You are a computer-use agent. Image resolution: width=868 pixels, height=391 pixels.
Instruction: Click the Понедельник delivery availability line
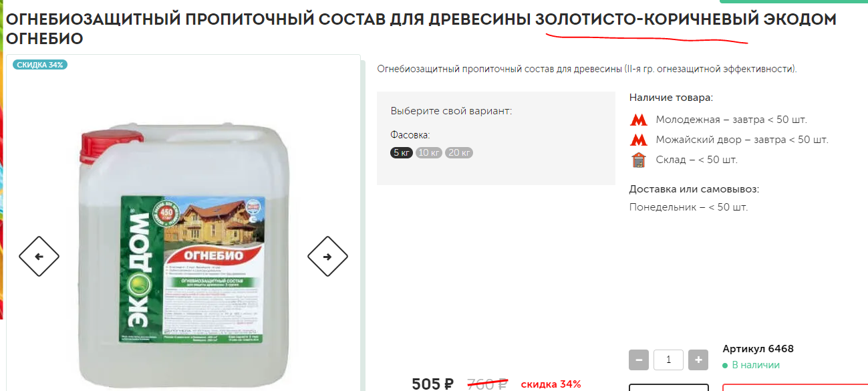(x=688, y=207)
